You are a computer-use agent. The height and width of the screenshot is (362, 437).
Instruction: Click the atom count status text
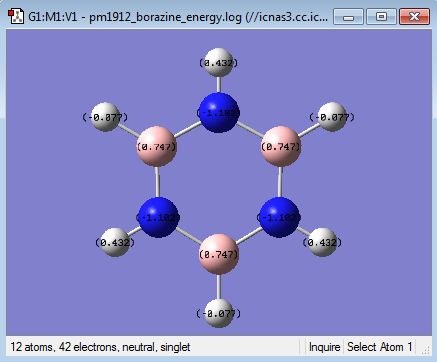point(100,347)
